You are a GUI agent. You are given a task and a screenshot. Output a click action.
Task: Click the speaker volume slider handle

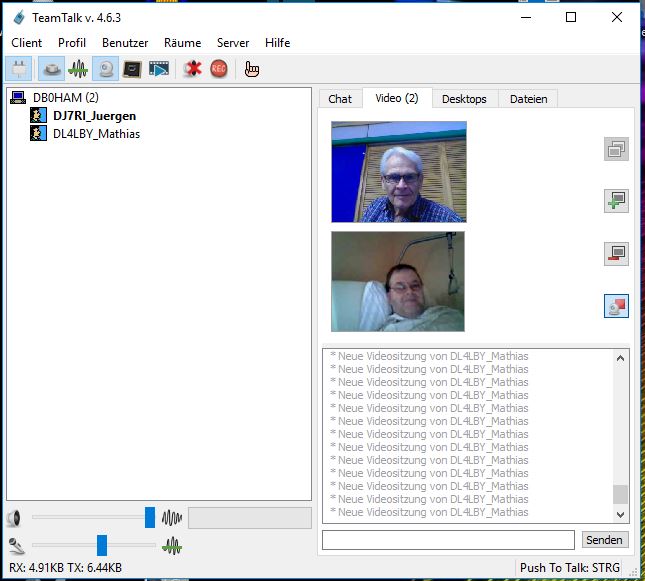coord(150,517)
